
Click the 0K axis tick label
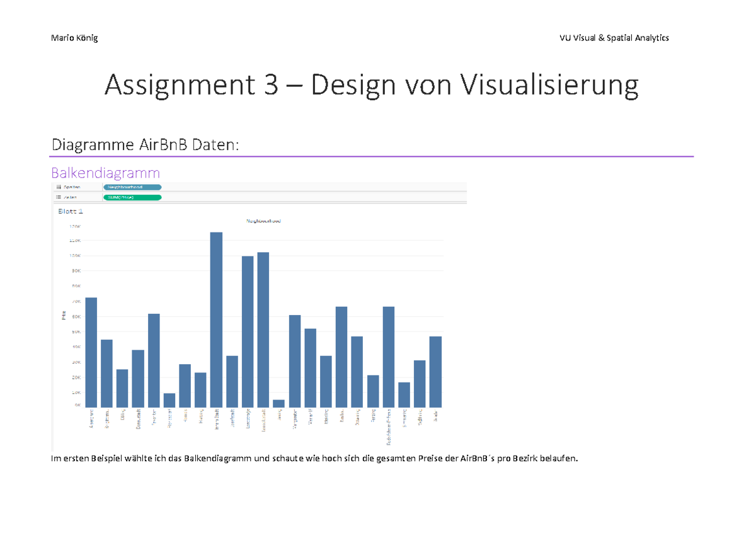coord(76,404)
